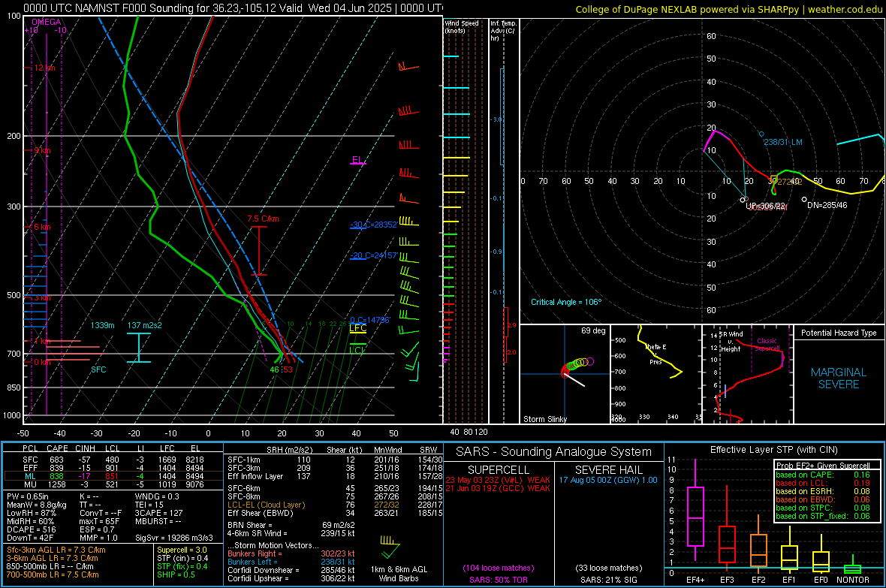This screenshot has width=886, height=588.
Task: Click the Bunkers Left = 238/31 kt line
Action: click(x=291, y=562)
